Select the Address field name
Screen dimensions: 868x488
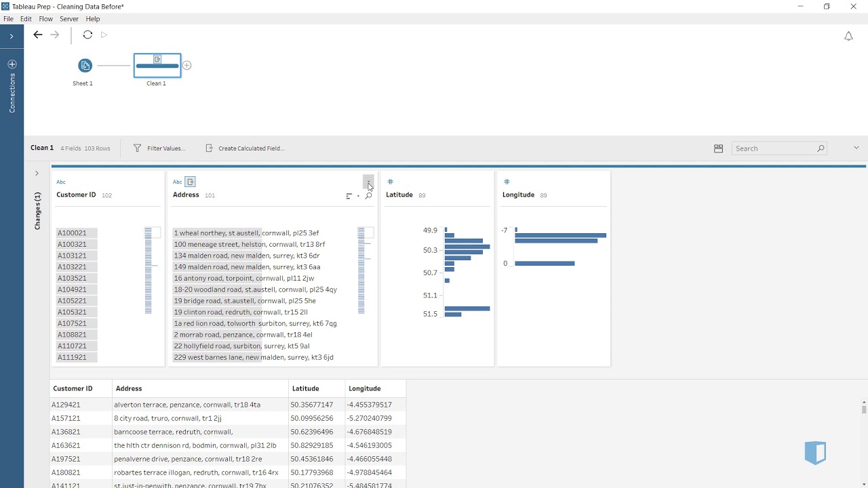(x=186, y=195)
